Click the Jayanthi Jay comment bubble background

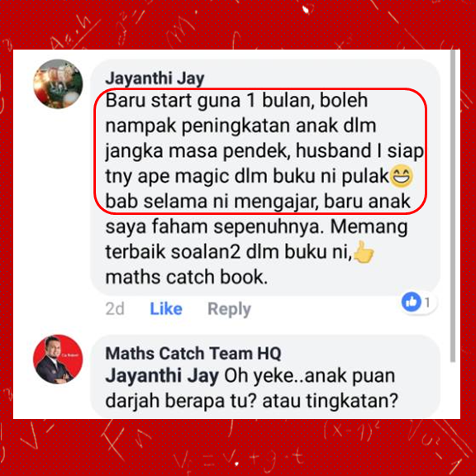[265, 178]
